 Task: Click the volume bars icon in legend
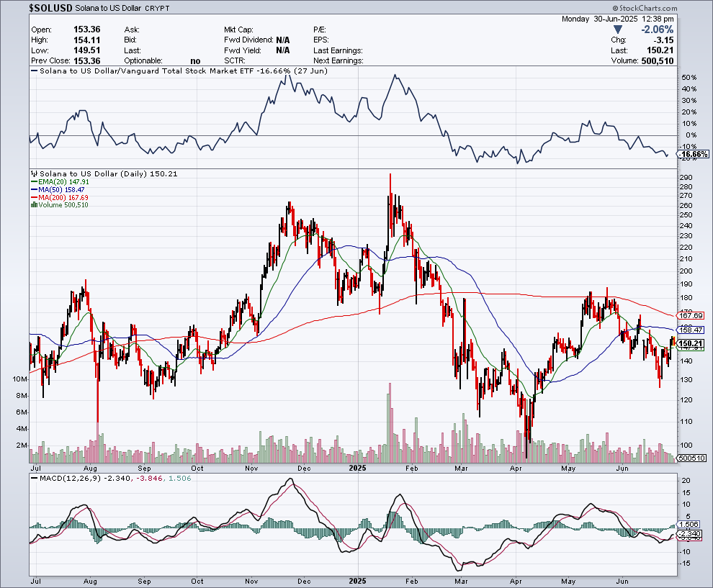(x=34, y=205)
